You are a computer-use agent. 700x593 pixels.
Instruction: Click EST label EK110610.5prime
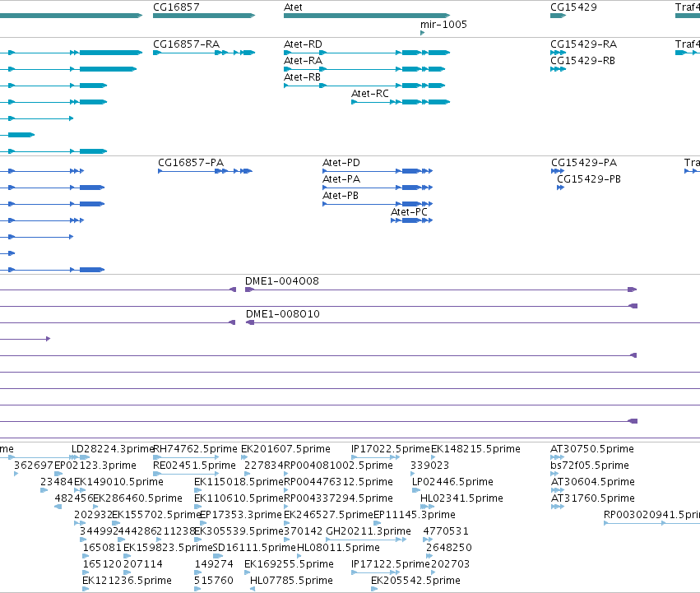tap(239, 498)
